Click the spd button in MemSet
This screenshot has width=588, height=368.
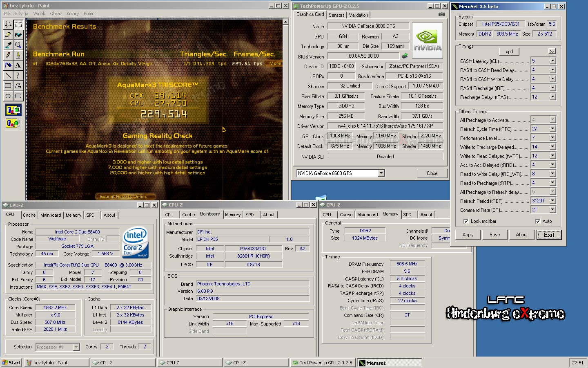coord(510,52)
